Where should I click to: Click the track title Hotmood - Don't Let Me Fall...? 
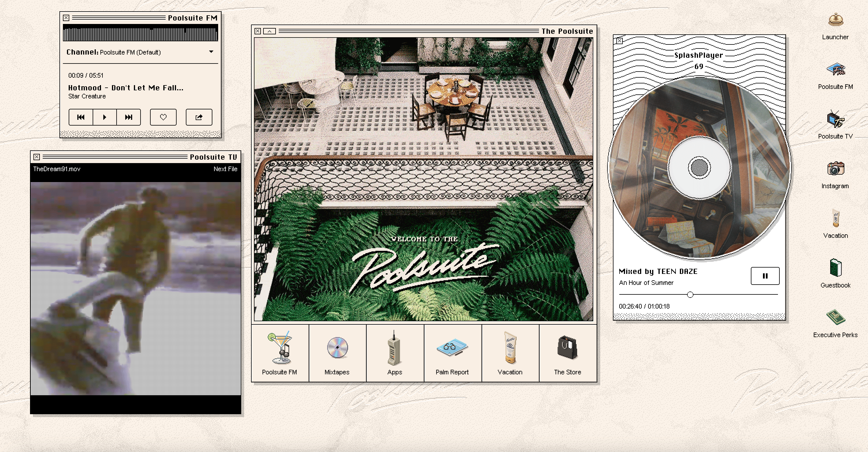pyautogui.click(x=126, y=88)
